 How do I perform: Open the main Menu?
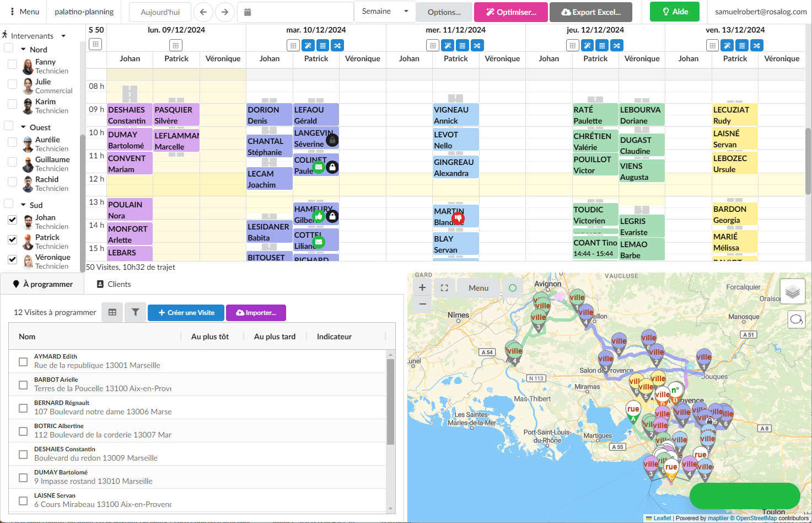(24, 12)
